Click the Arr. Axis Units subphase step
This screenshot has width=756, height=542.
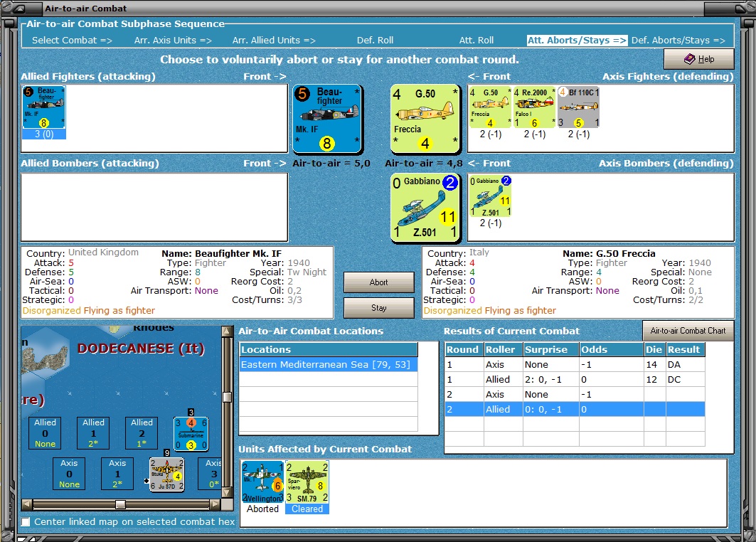point(173,41)
